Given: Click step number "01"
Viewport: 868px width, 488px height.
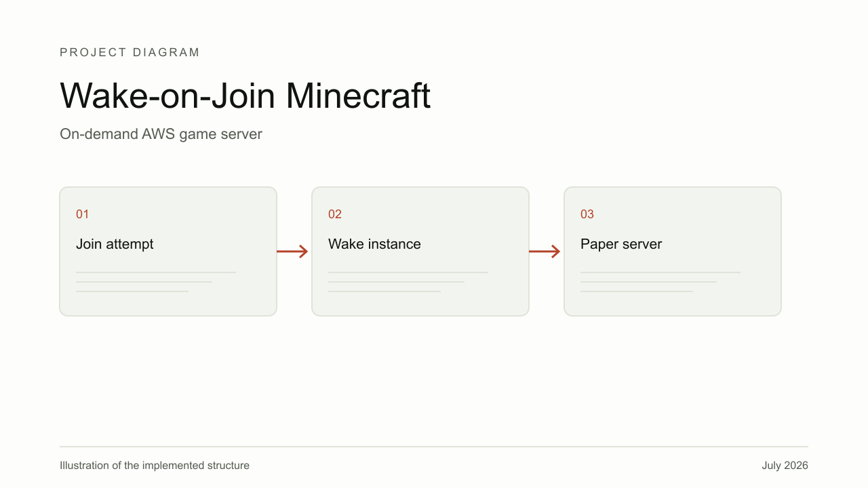Looking at the screenshot, I should click(x=83, y=214).
